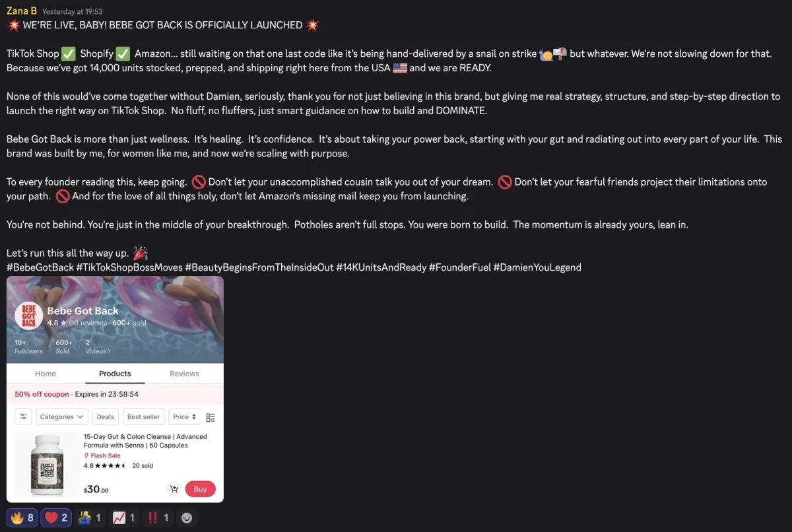
Task: Add product to cart icon
Action: click(174, 489)
